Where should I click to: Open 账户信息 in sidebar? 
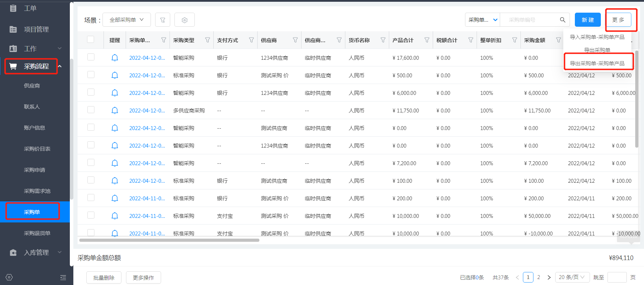coord(34,128)
